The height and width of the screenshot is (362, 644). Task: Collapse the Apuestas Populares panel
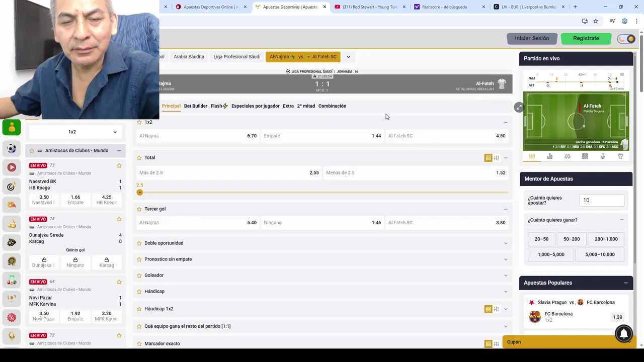click(626, 283)
